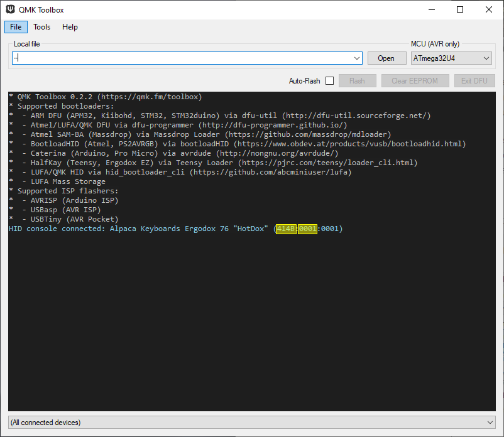Click the USBasp AVR ISP line

tap(55, 210)
